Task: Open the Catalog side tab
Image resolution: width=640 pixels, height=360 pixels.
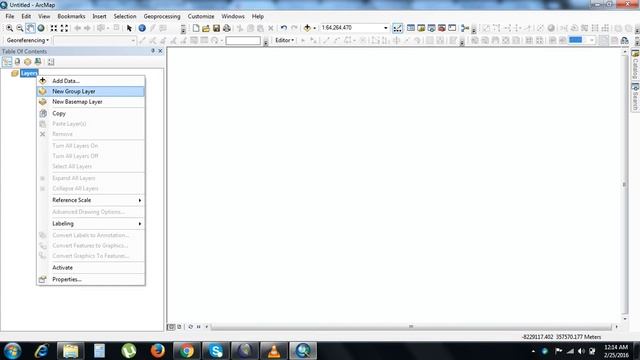Action: [x=635, y=64]
